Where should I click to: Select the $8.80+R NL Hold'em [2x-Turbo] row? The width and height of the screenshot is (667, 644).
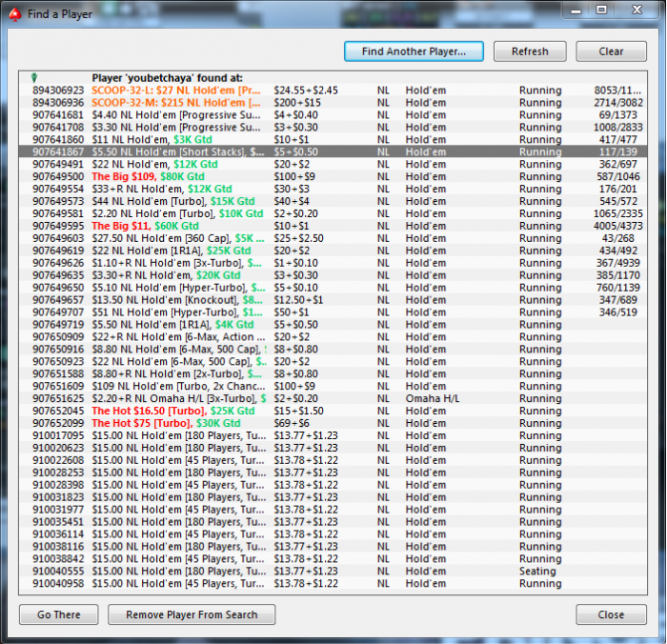[333, 373]
